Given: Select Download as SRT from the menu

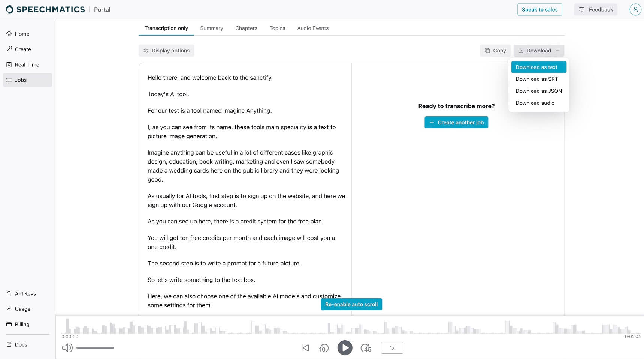Looking at the screenshot, I should click(537, 79).
